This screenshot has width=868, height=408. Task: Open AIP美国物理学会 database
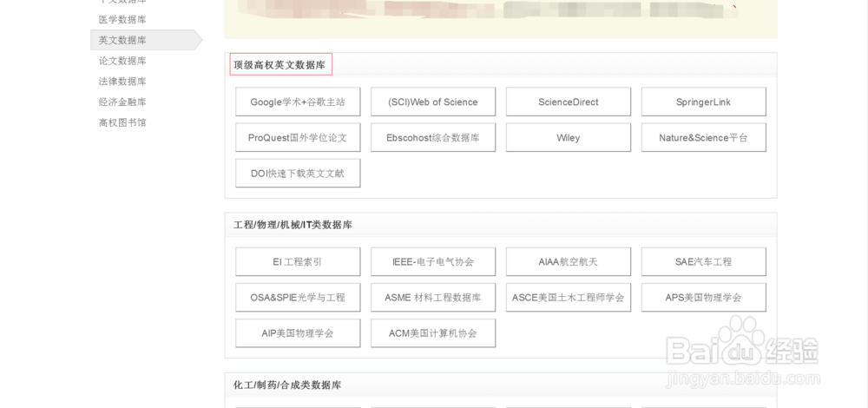click(x=298, y=333)
